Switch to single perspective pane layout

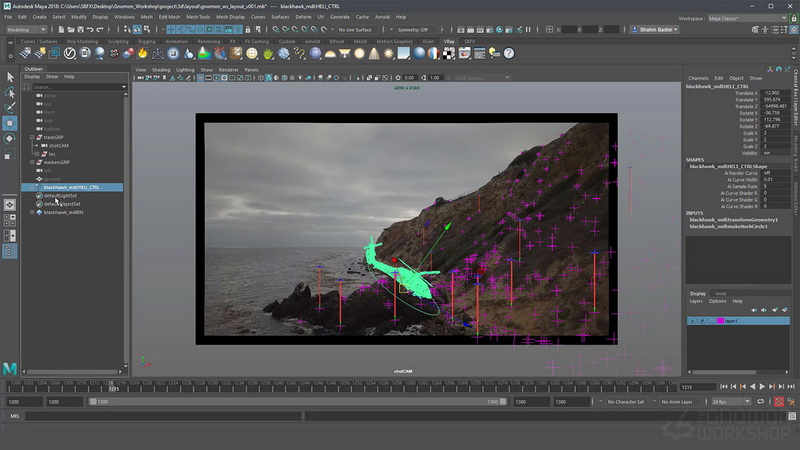pos(10,205)
